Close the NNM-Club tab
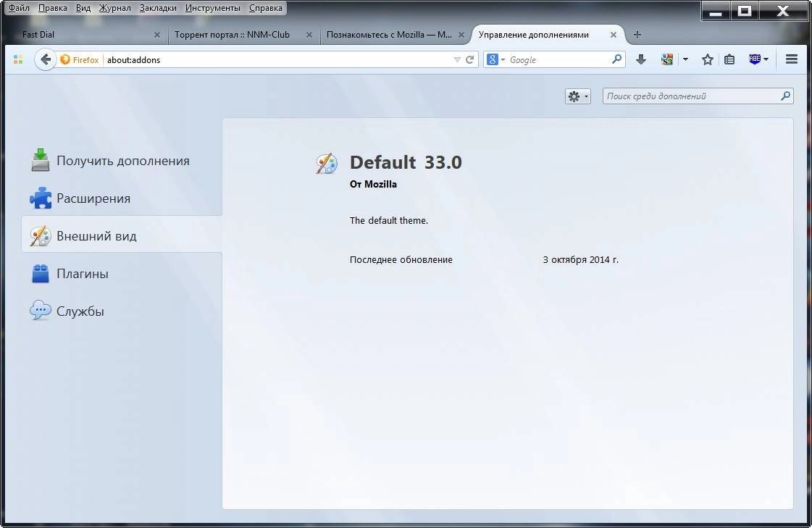This screenshot has height=528, width=812. [x=309, y=35]
